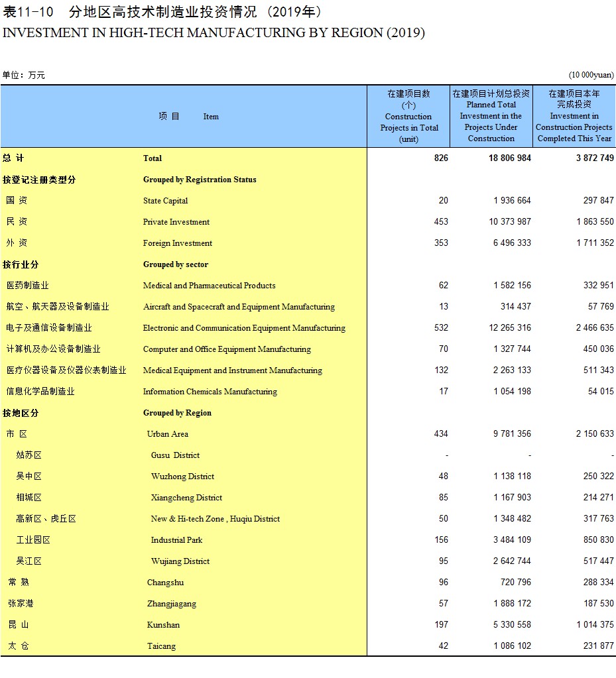
Task: Click Aircraft and Spacecraft Equipment Manufacturing label
Action: coord(239,307)
